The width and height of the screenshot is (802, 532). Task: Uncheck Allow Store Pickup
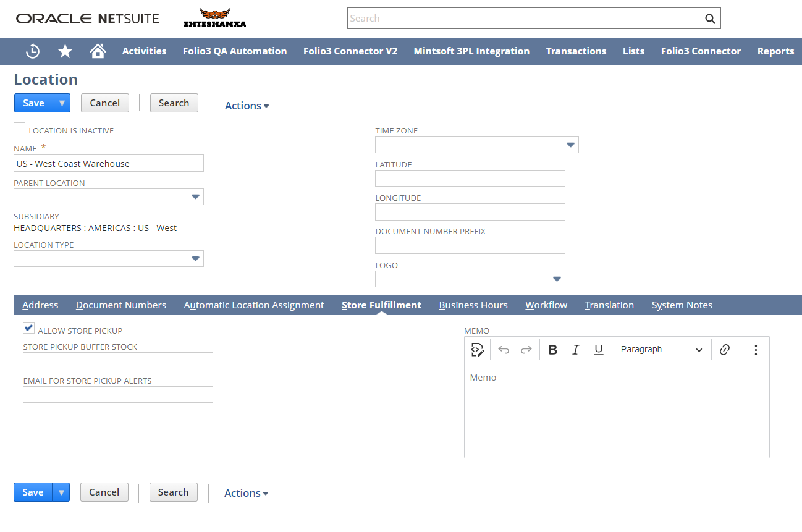[x=28, y=328]
